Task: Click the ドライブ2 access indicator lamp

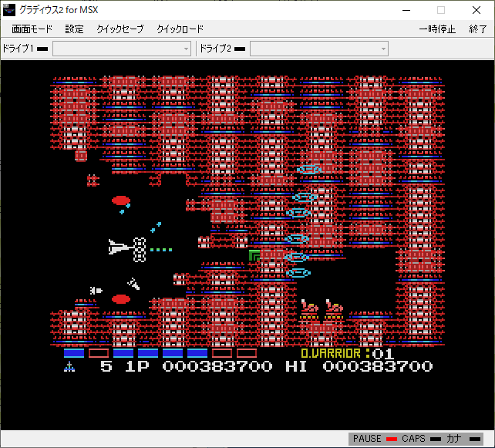Action: tap(240, 49)
